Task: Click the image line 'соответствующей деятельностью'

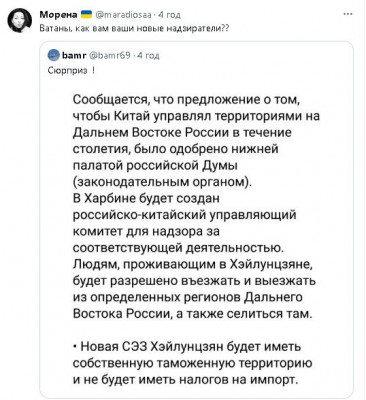Action: coord(177,248)
